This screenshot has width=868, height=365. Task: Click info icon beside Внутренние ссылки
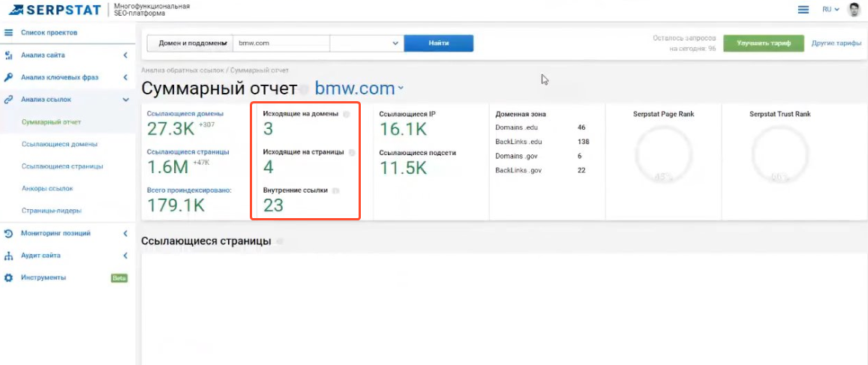(x=336, y=190)
